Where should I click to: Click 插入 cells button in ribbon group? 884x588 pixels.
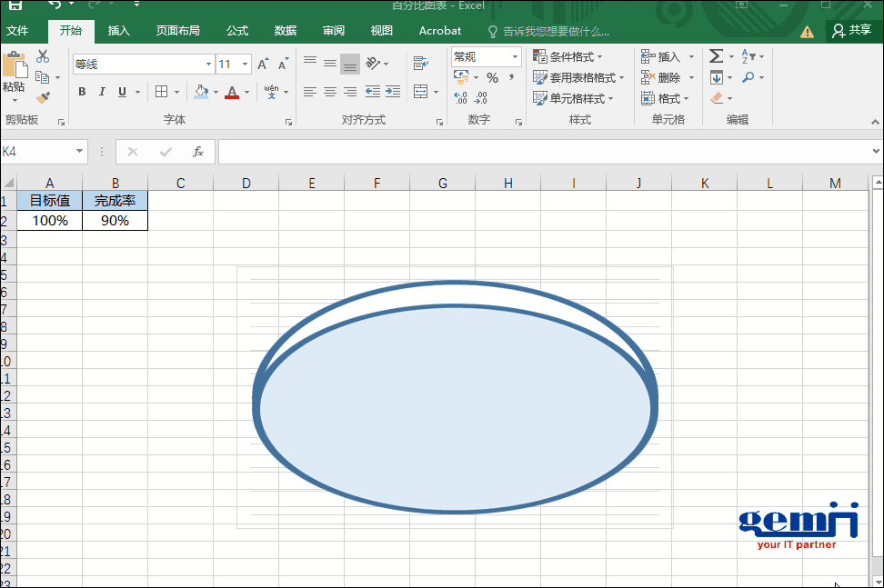[661, 57]
